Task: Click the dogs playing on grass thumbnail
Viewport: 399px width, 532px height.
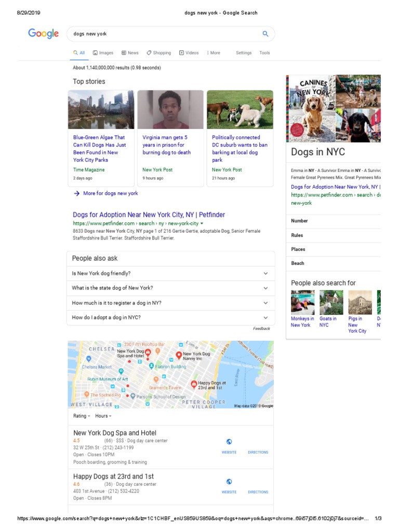Action: pos(240,110)
